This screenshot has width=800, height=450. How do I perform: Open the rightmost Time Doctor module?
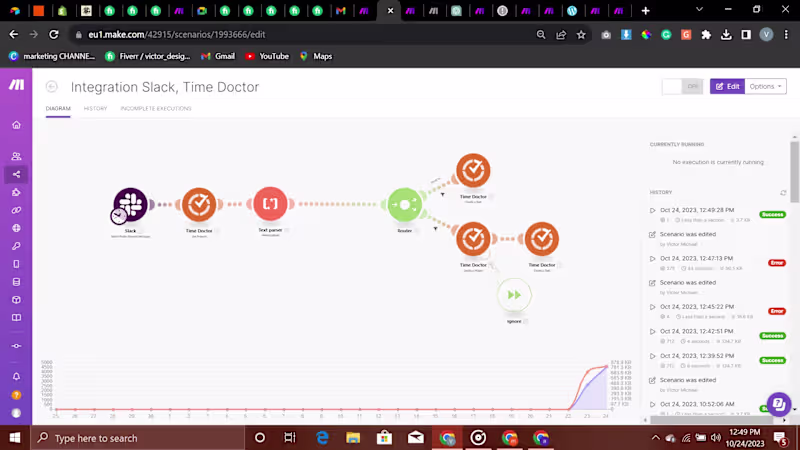coord(542,239)
